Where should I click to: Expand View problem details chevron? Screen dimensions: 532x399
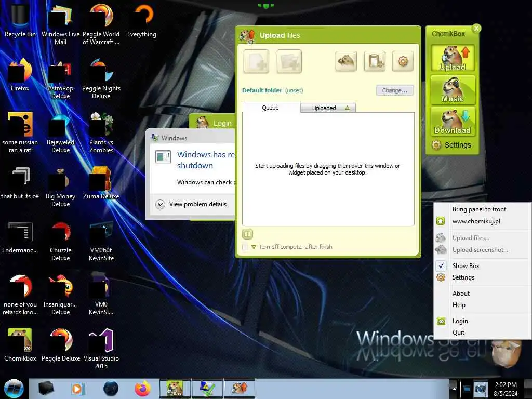click(160, 204)
